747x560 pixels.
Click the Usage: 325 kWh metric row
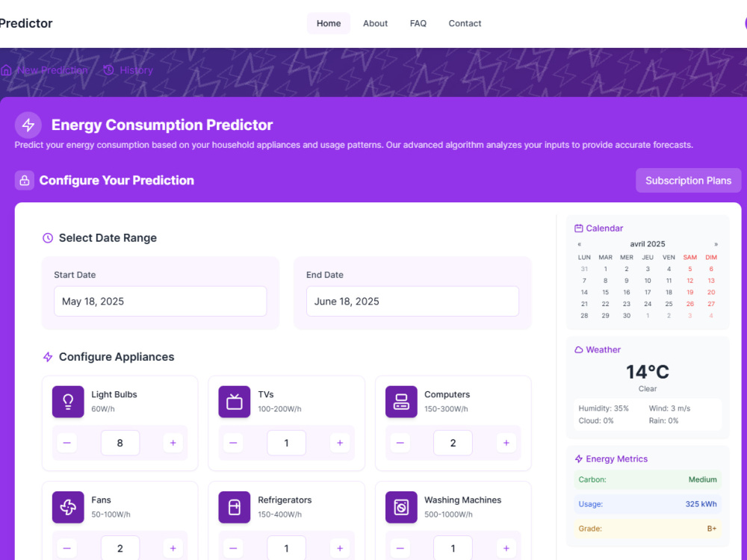click(648, 504)
